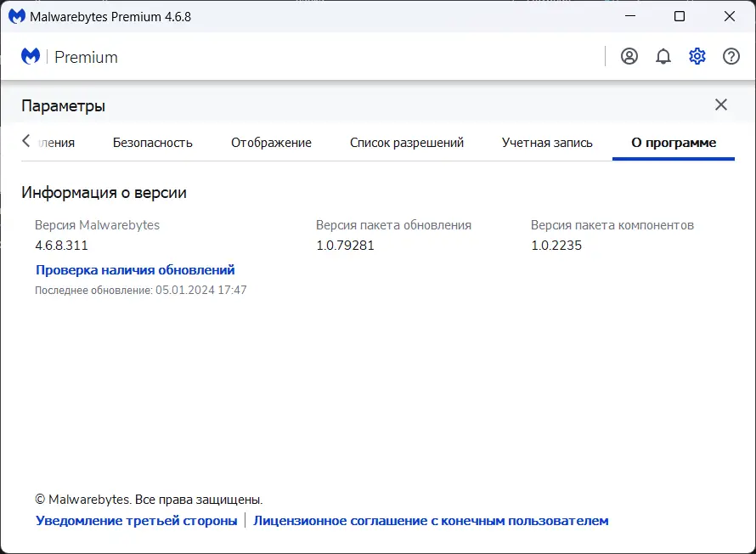This screenshot has height=554, width=756.
Task: Maximize the Malwarebytes window
Action: point(680,16)
